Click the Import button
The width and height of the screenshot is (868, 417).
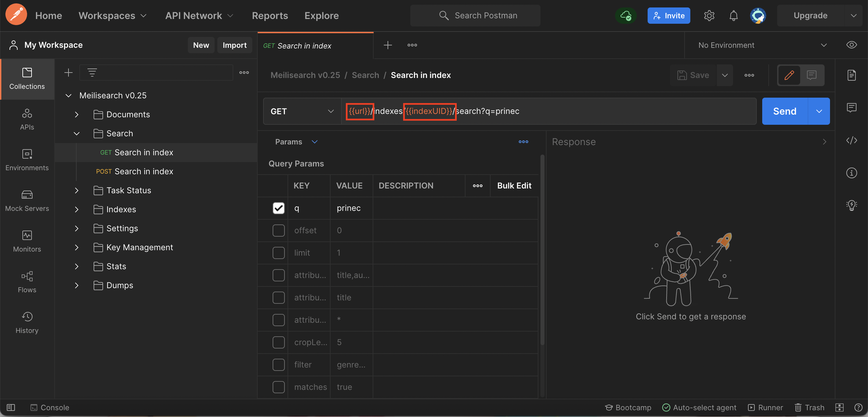(234, 45)
